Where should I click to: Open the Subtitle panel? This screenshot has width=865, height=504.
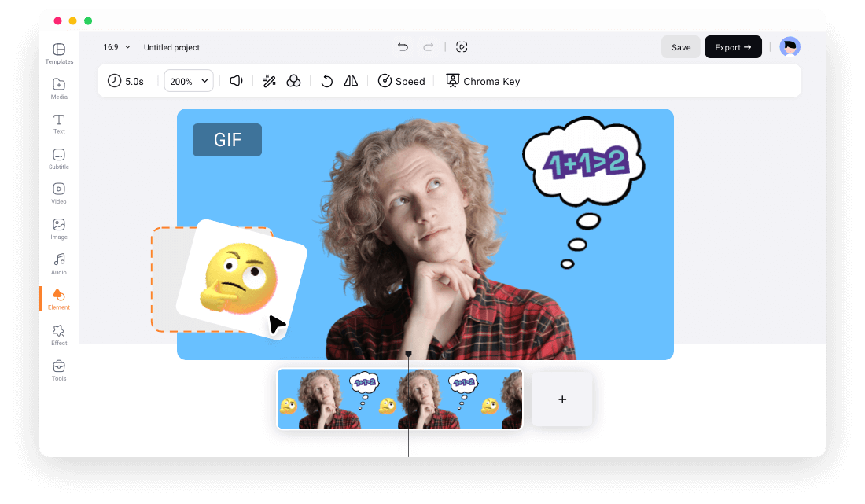[59, 159]
